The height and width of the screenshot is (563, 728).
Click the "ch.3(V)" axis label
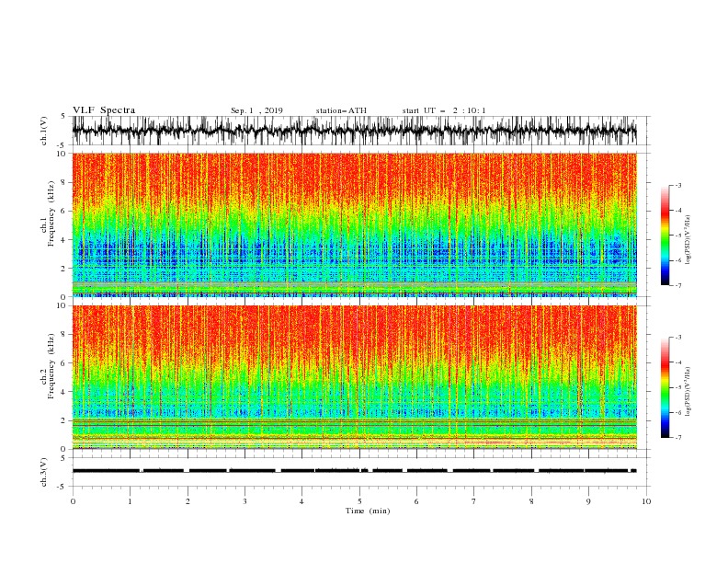[44, 472]
